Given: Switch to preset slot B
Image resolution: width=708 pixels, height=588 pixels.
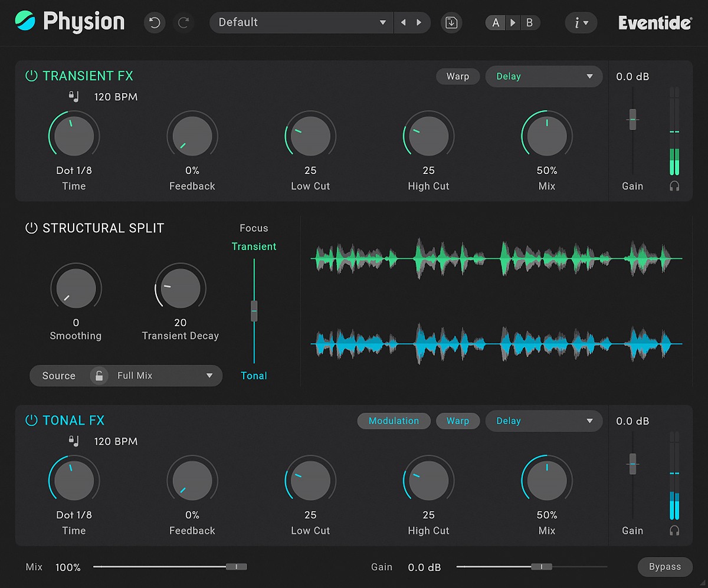Looking at the screenshot, I should [529, 23].
